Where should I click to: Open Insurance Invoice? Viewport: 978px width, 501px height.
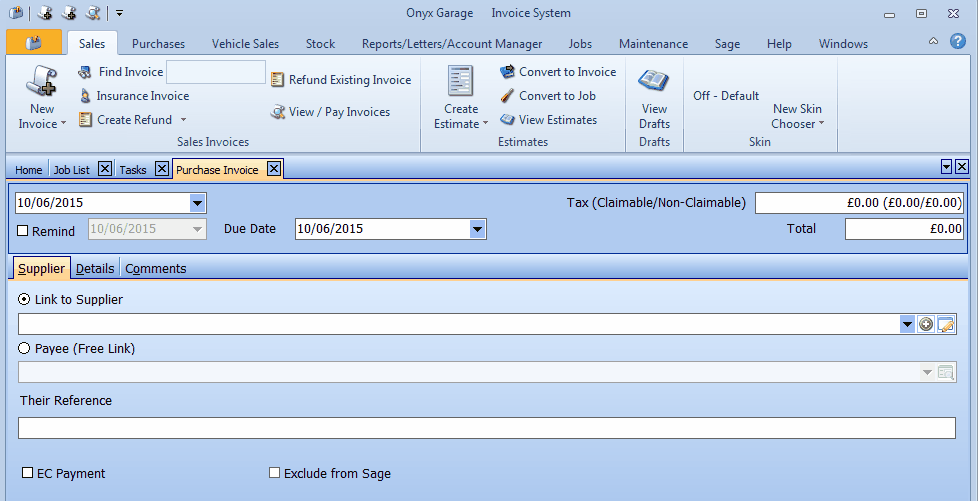coord(134,96)
